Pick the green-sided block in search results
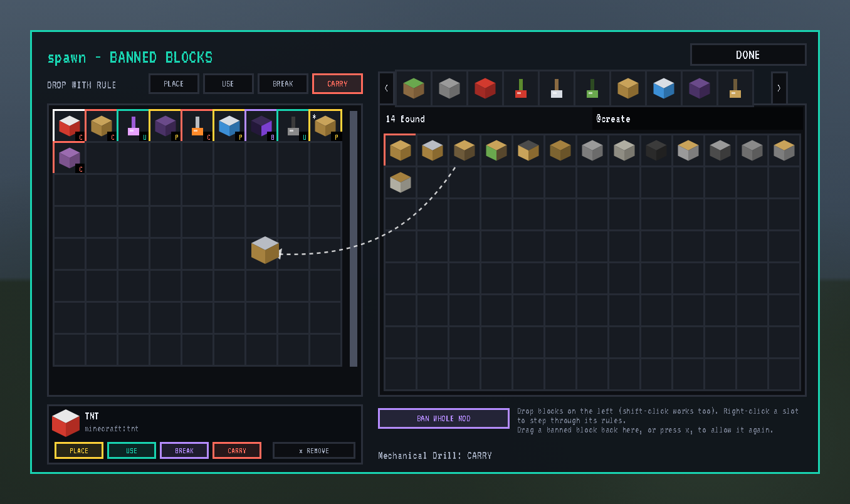This screenshot has height=504, width=850. pyautogui.click(x=496, y=150)
